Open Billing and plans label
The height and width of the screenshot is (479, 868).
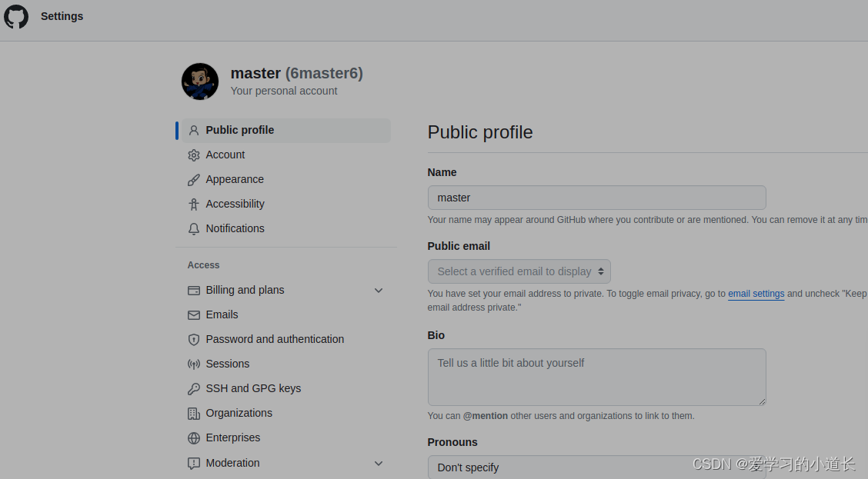pos(245,291)
